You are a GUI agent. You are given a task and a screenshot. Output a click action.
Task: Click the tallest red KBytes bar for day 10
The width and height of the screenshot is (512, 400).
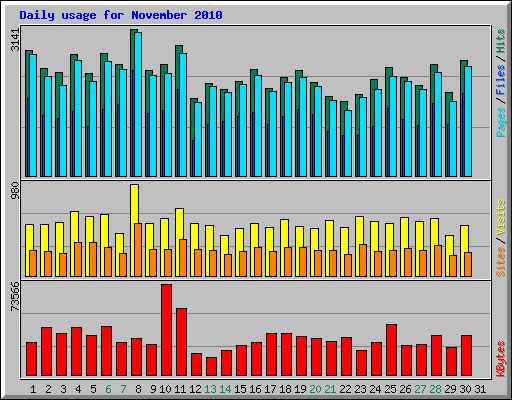(166, 330)
